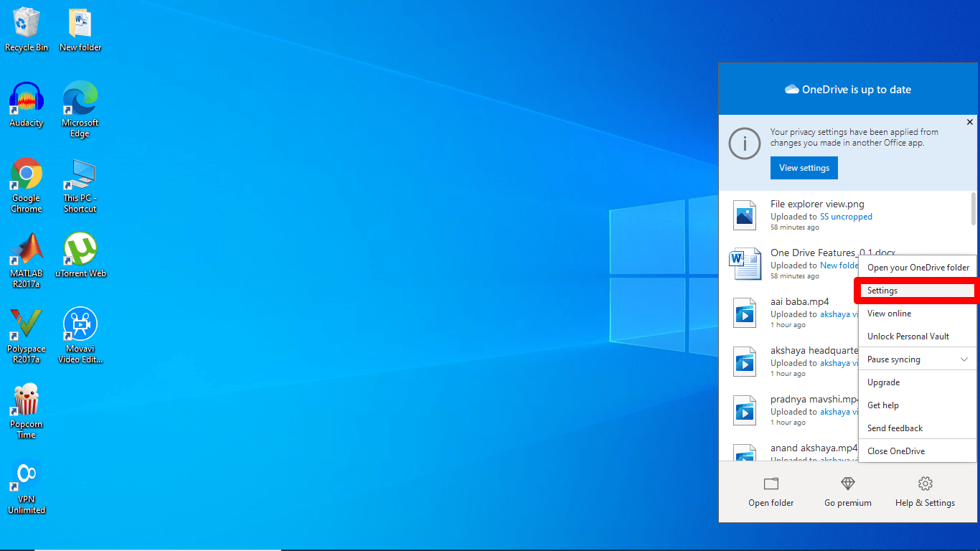Choose Upgrade menu item
Viewport: 980px width, 551px height.
coord(918,382)
